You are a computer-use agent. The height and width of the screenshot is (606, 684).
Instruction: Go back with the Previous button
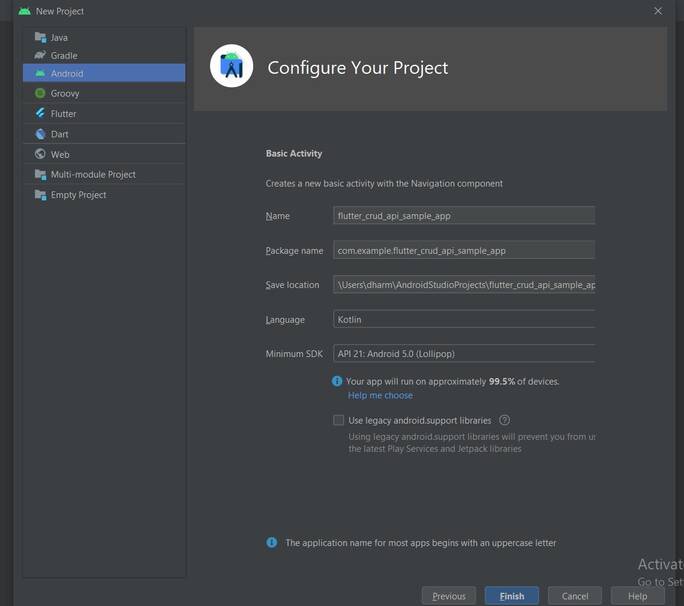448,595
